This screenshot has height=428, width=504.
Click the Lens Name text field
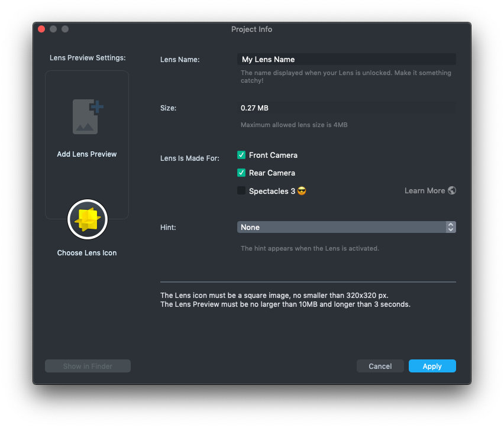pyautogui.click(x=347, y=59)
